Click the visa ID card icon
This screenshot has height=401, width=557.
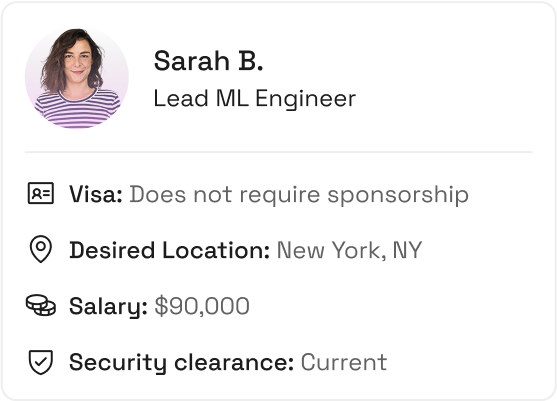41,194
